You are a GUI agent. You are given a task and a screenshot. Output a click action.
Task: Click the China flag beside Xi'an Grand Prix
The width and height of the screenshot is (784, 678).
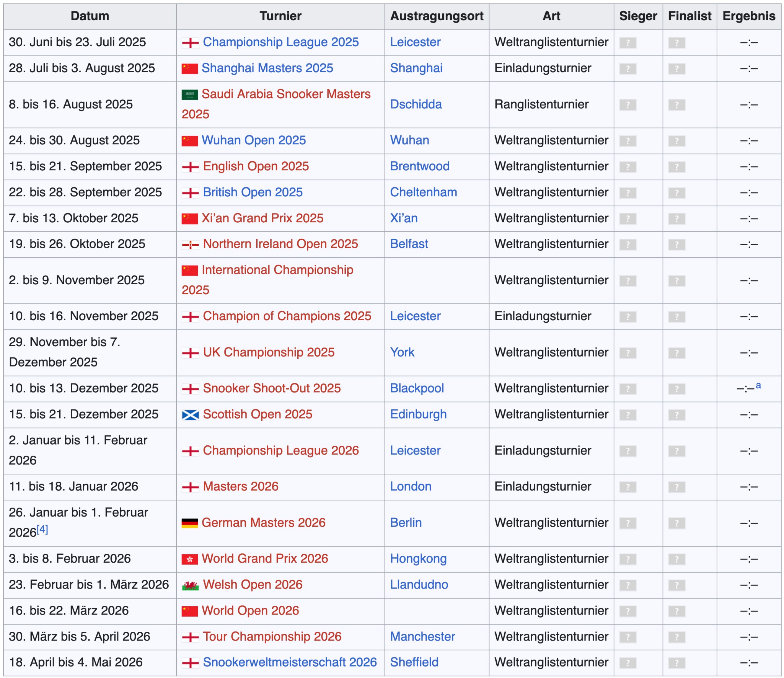coord(189,219)
